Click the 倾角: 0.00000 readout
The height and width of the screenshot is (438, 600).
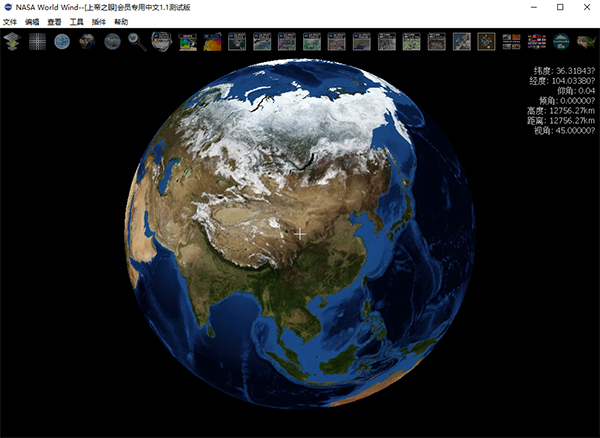pyautogui.click(x=567, y=101)
